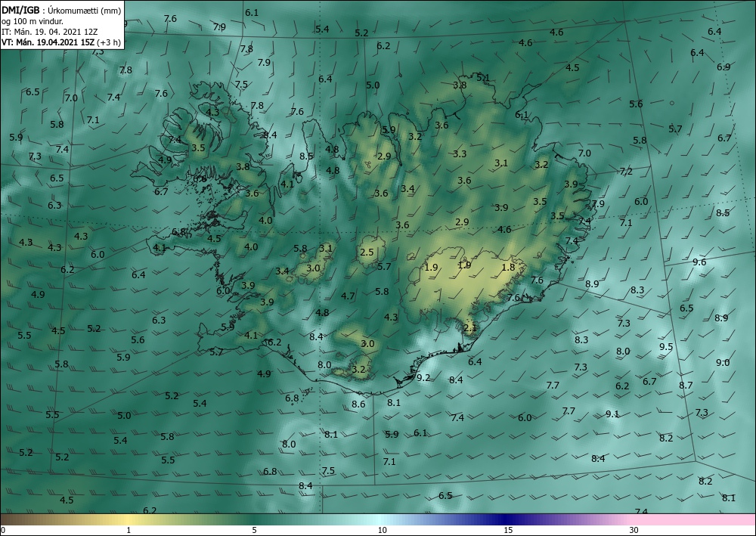The image size is (756, 536).
Task: Click the 4.7 value on the map
Action: coord(348,296)
